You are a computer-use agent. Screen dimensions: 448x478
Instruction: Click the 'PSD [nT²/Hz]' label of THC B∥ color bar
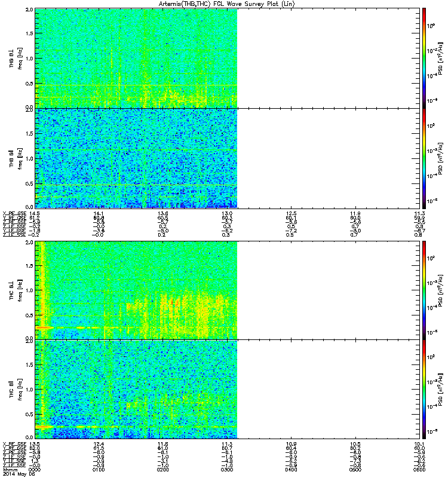441,390
